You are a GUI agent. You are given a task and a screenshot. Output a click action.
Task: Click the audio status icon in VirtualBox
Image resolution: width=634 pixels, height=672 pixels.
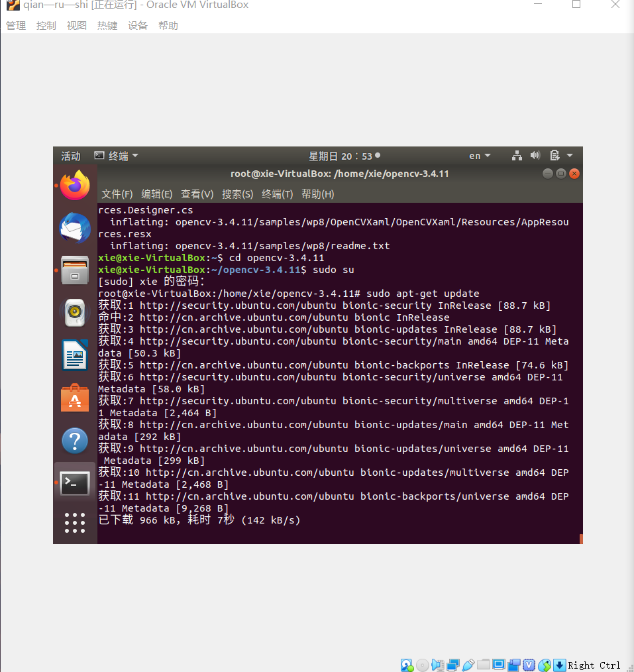tap(438, 665)
